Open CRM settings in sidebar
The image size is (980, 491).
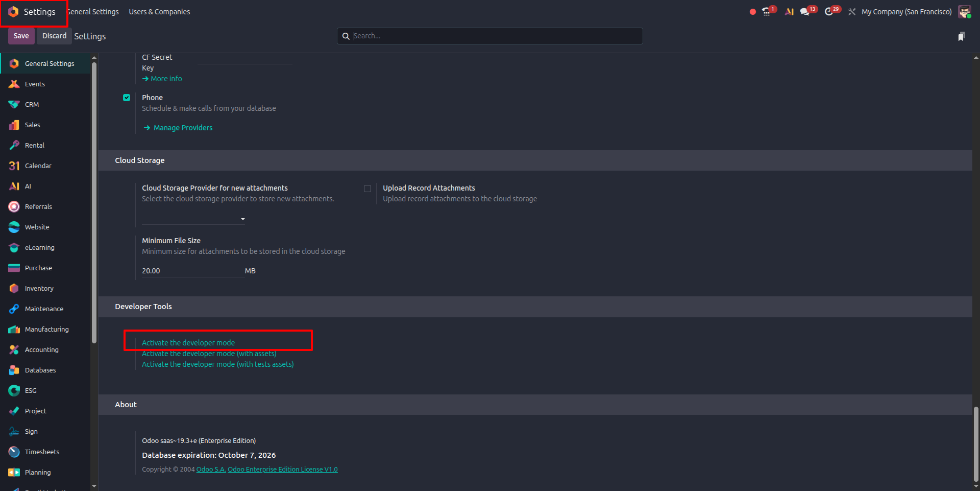pyautogui.click(x=45, y=104)
